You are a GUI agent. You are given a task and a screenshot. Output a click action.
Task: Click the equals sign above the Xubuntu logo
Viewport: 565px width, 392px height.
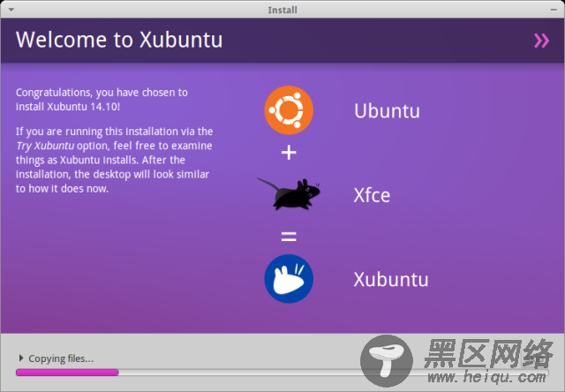pyautogui.click(x=289, y=237)
